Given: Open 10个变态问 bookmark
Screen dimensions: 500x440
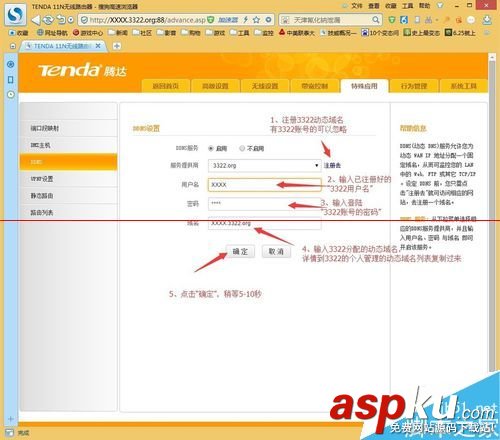Looking at the screenshot, I should pyautogui.click(x=380, y=33).
